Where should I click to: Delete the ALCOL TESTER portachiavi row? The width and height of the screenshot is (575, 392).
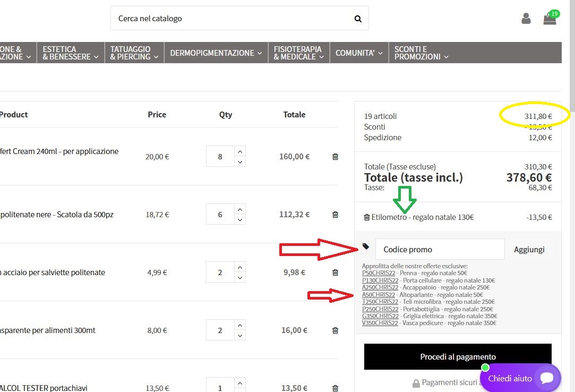click(335, 388)
